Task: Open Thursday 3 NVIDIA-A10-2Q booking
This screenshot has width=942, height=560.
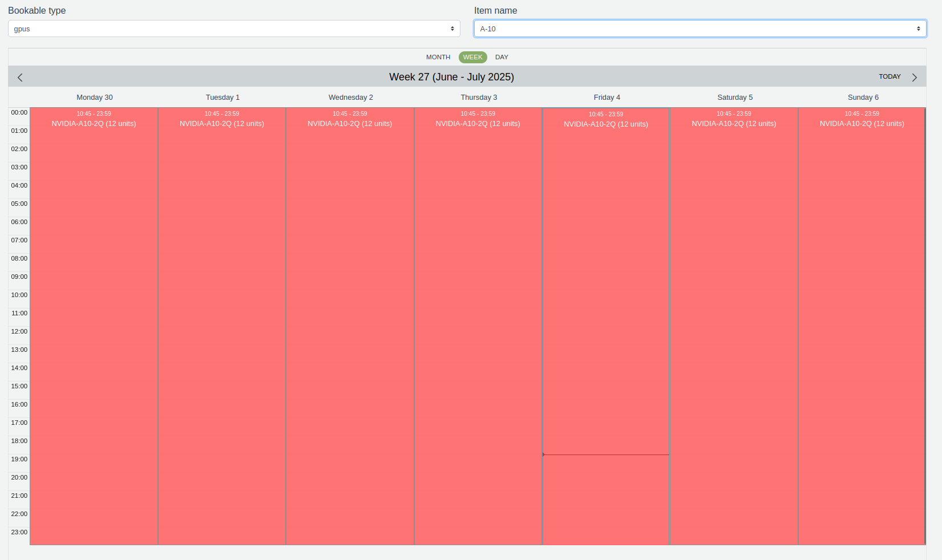Action: [x=478, y=124]
